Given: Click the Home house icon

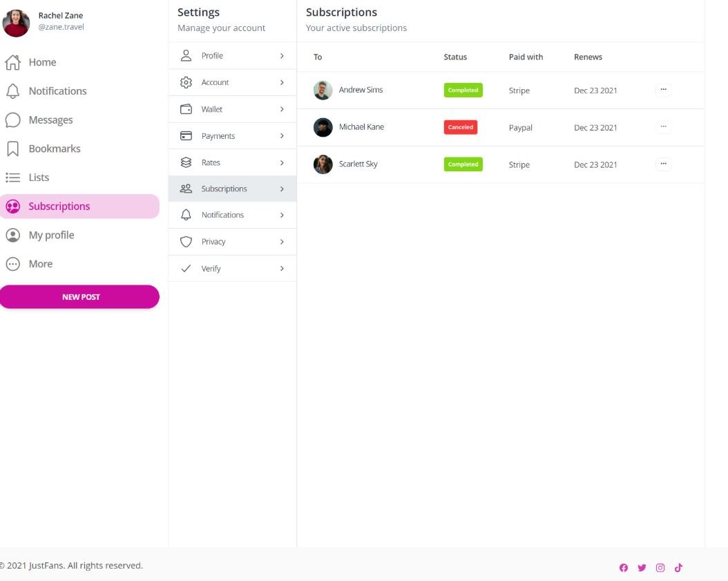Looking at the screenshot, I should pyautogui.click(x=12, y=63).
